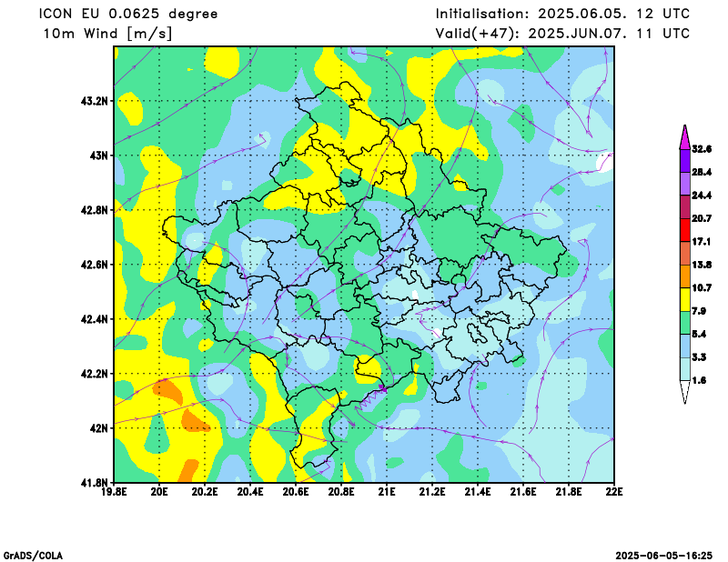
Task: Select the dark purple swatch in the legend
Action: click(685, 161)
